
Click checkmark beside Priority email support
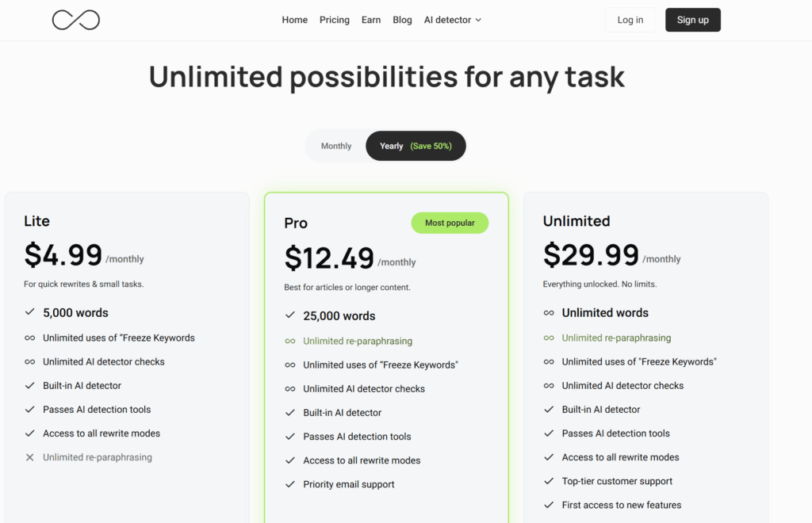290,484
